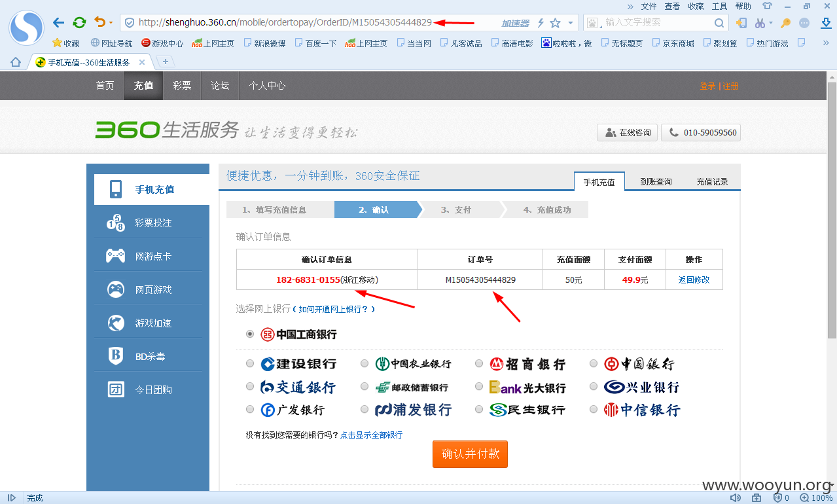Viewport: 837px width, 504px height.
Task: Select 今日团购 in the left sidebar
Action: 148,389
